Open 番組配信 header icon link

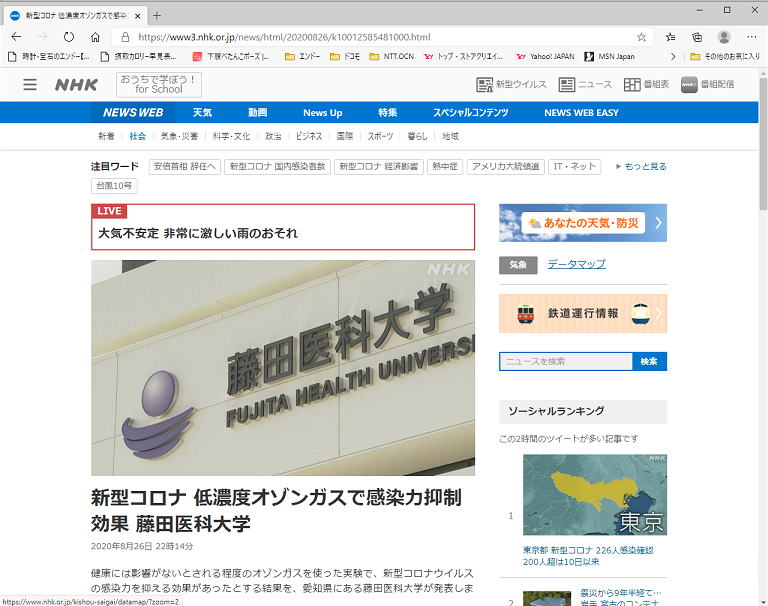pyautogui.click(x=708, y=84)
